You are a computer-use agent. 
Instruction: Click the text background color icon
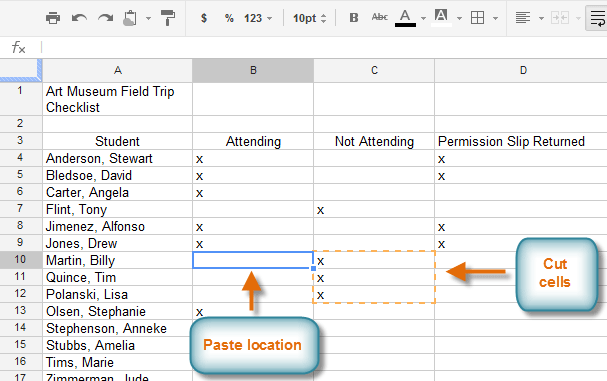tap(441, 18)
